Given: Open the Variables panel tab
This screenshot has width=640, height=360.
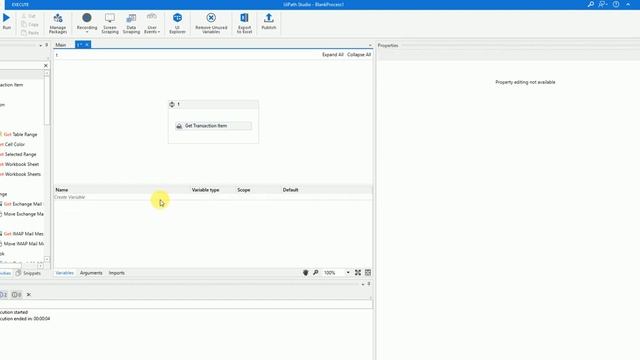Looking at the screenshot, I should point(64,273).
